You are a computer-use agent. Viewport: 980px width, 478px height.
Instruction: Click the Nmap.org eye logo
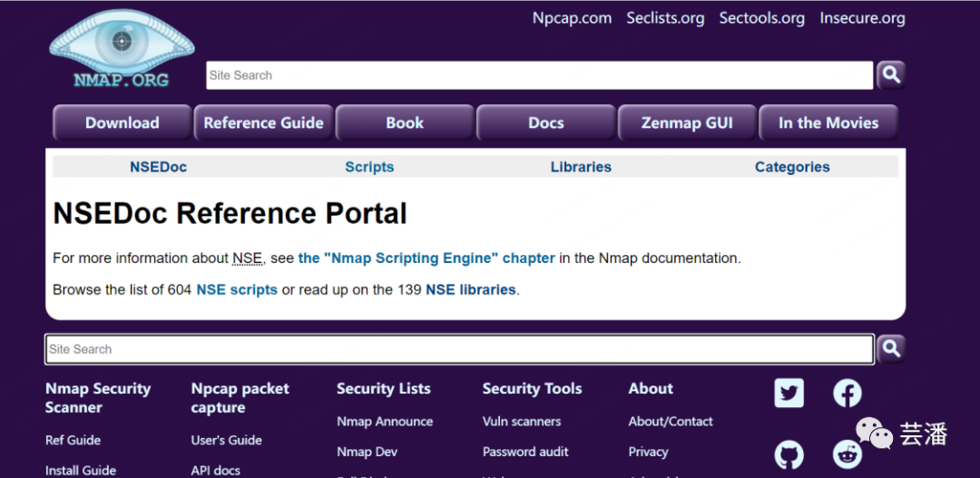[122, 49]
